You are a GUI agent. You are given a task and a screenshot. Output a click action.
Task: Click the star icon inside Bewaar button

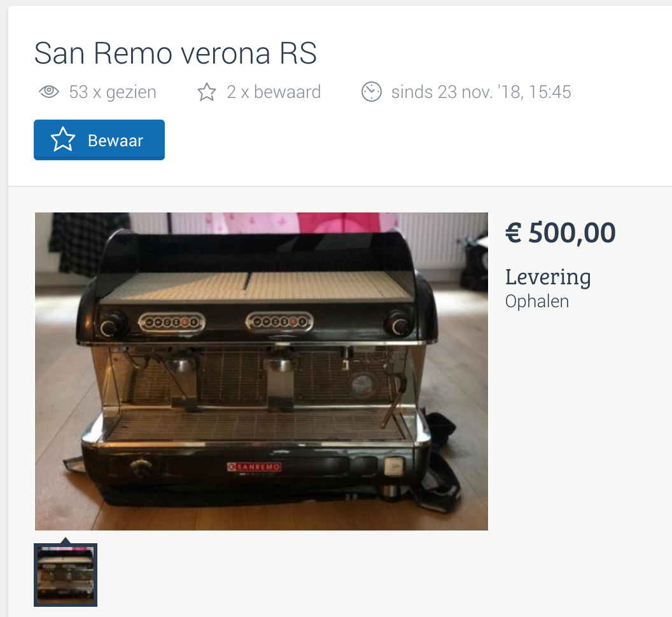[63, 140]
